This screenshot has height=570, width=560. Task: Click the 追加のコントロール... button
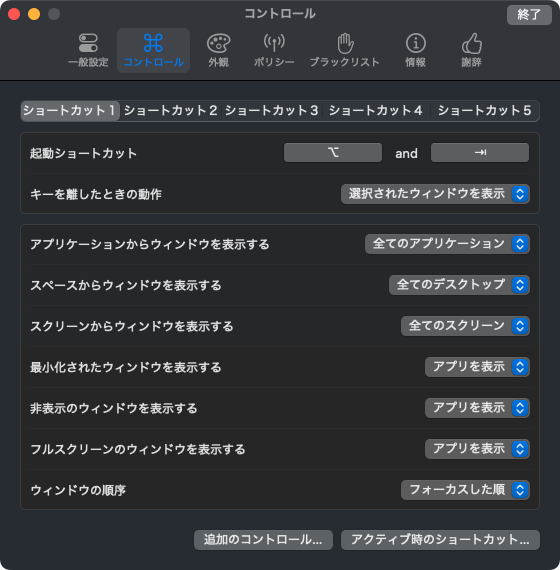pyautogui.click(x=263, y=540)
